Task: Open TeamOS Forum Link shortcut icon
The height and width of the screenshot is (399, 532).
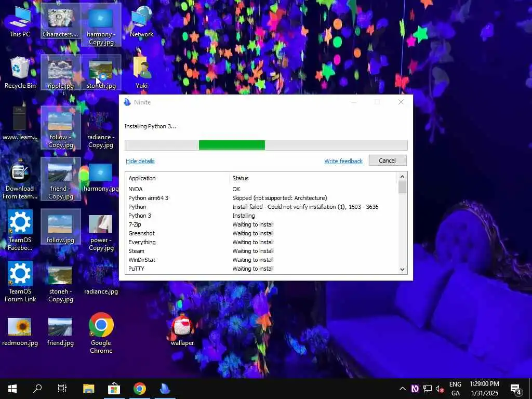Action: click(x=20, y=282)
